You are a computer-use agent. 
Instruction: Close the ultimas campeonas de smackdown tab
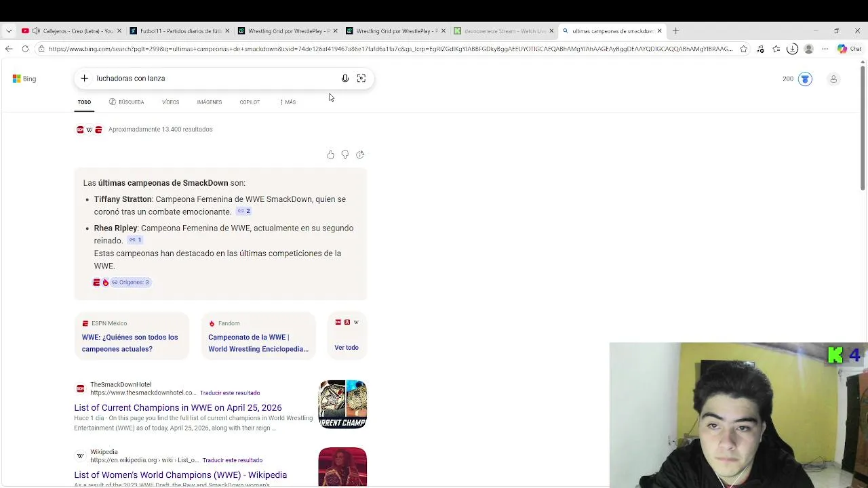pos(659,30)
